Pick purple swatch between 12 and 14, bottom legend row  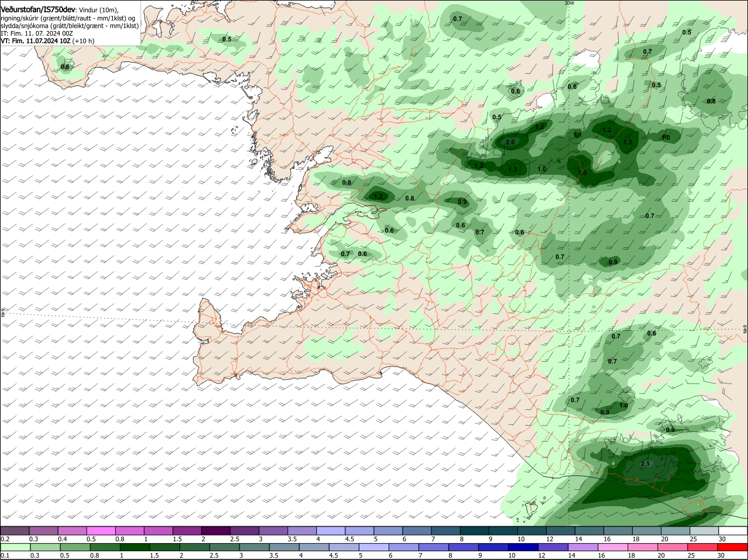coord(553,547)
